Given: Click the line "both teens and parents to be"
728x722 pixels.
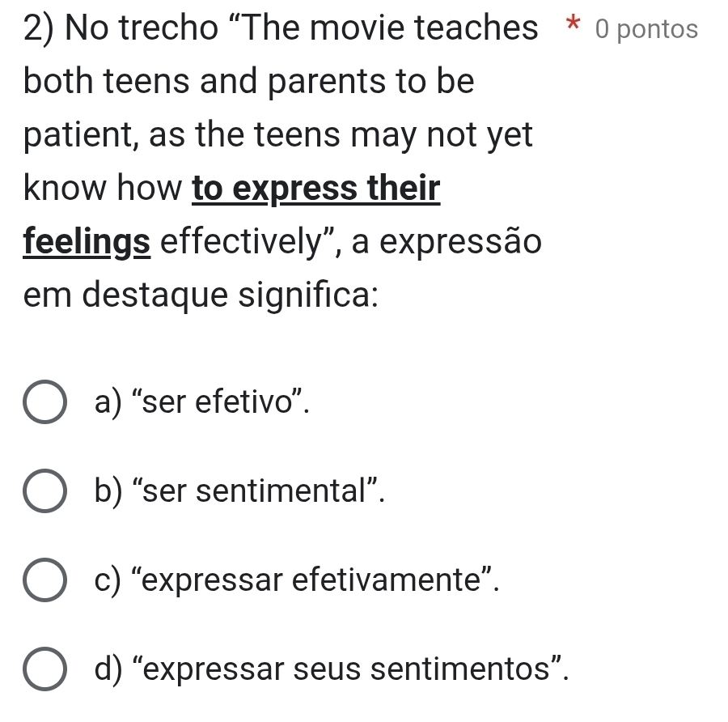Looking at the screenshot, I should click(x=249, y=83).
